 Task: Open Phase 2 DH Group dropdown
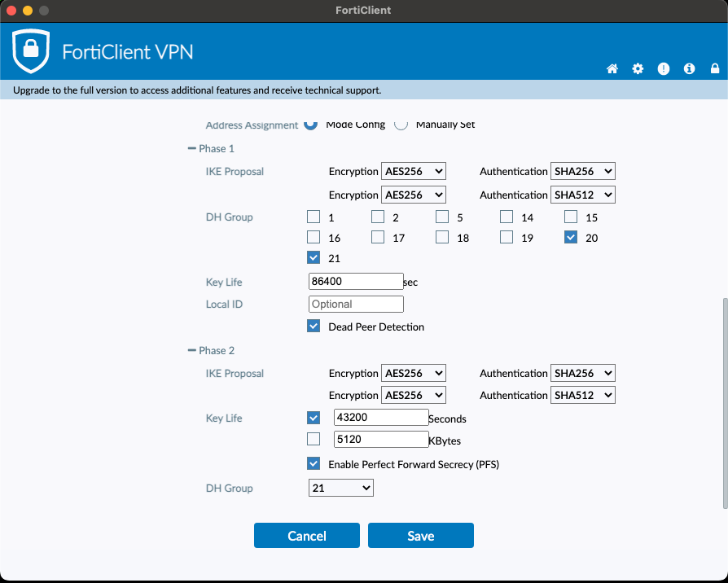[x=340, y=488]
